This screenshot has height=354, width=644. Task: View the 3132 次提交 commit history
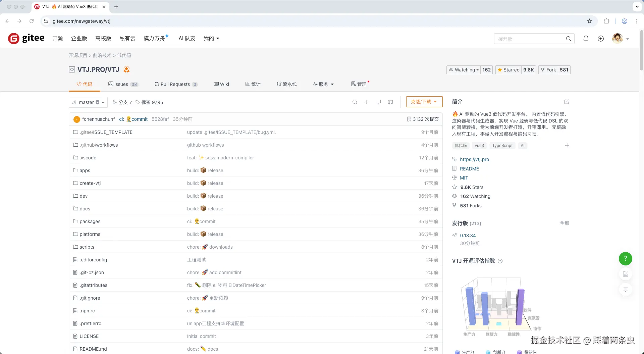tap(423, 119)
